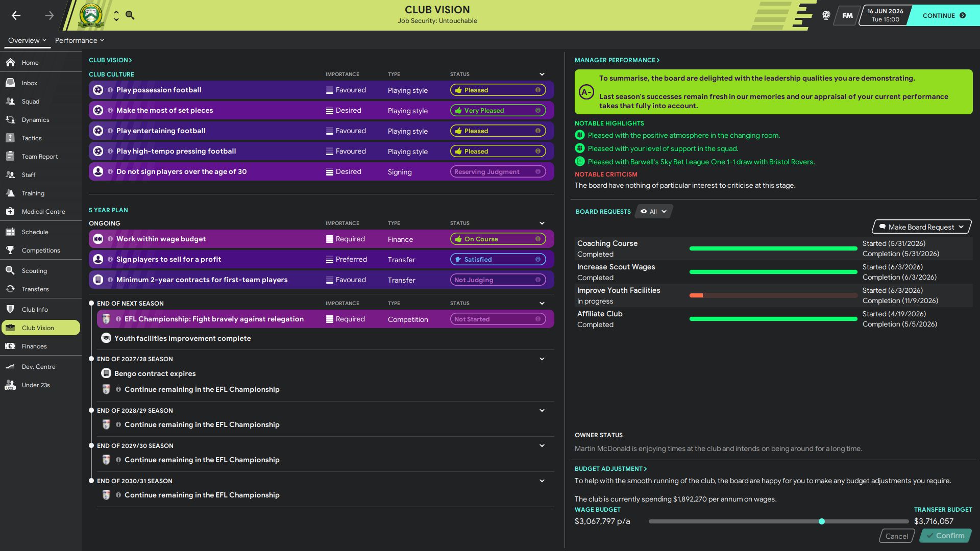Viewport: 980px width, 551px height.
Task: Open Under 23s from the sidebar
Action: 41,385
